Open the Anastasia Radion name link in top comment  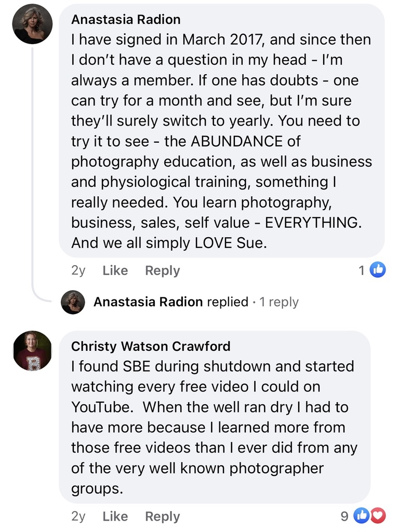126,20
